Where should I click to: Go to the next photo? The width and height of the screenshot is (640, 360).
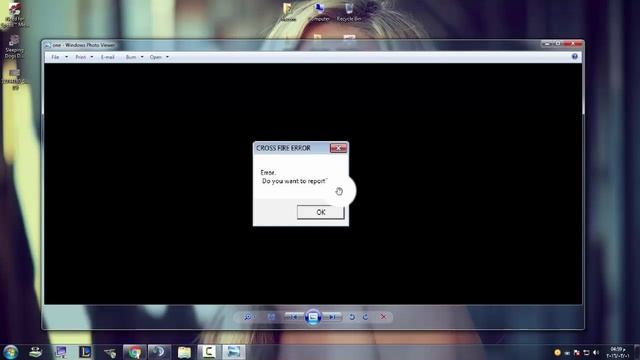(333, 317)
